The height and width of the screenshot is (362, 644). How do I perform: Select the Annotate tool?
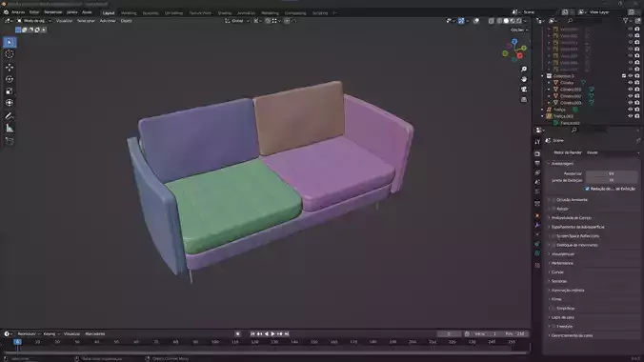tap(10, 116)
